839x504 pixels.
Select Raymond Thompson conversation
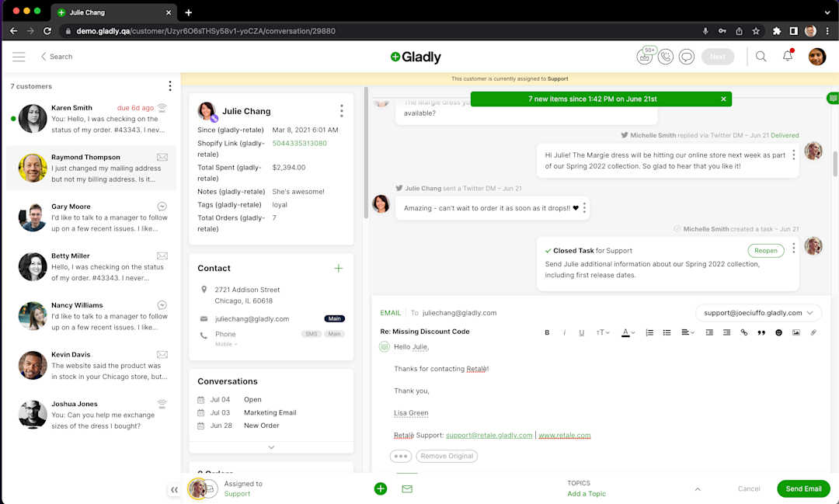[x=91, y=168]
